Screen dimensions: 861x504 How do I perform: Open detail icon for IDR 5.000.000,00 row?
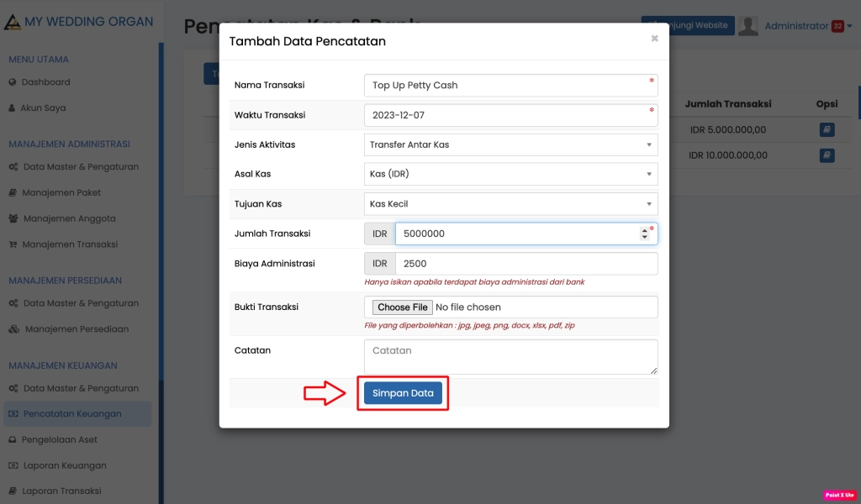[x=827, y=130]
